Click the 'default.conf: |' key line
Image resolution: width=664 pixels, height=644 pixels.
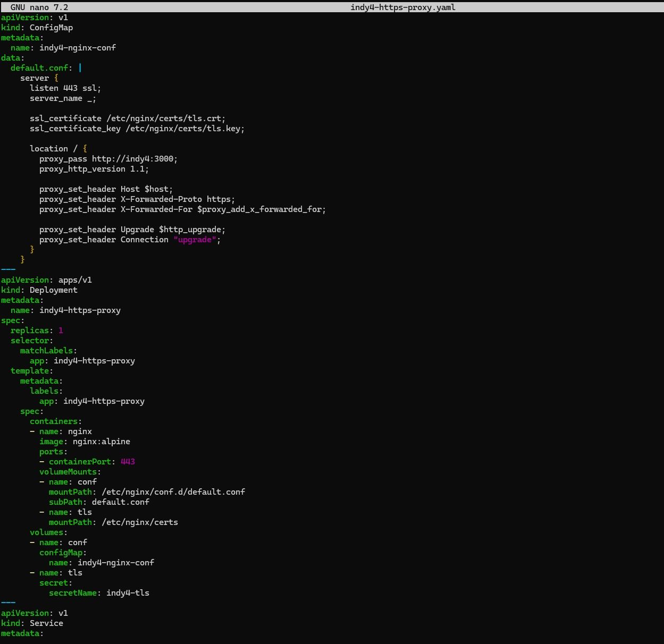[46, 68]
